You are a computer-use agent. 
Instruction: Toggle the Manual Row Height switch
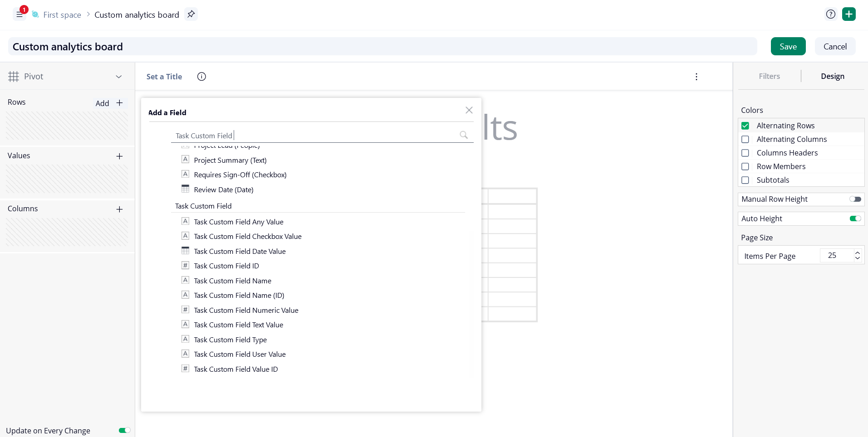tap(855, 199)
